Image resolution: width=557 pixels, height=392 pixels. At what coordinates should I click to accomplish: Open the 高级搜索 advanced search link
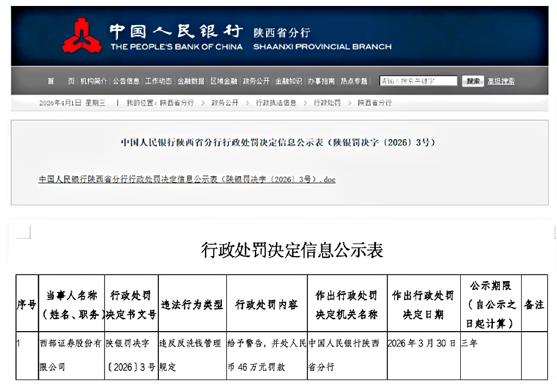[x=500, y=81]
